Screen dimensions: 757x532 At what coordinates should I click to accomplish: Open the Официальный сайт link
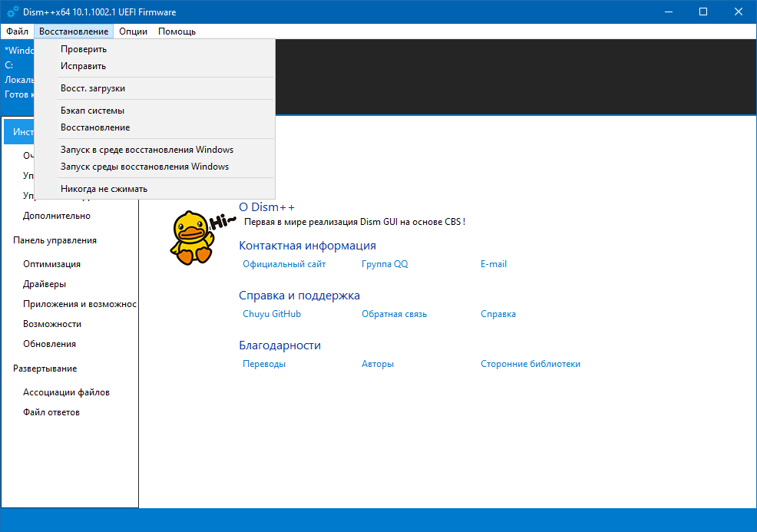pos(284,264)
